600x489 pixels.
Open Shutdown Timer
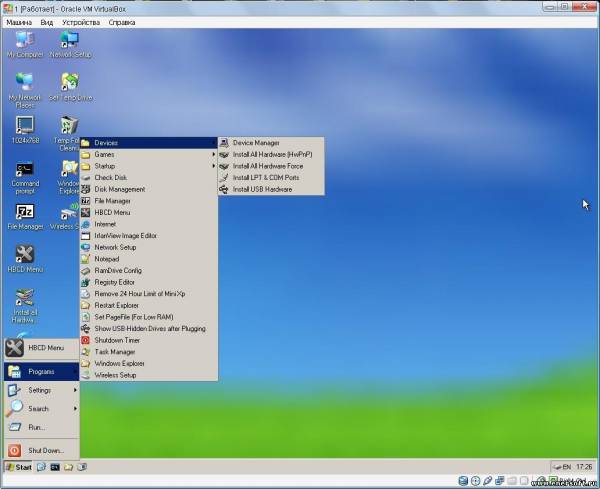point(149,340)
